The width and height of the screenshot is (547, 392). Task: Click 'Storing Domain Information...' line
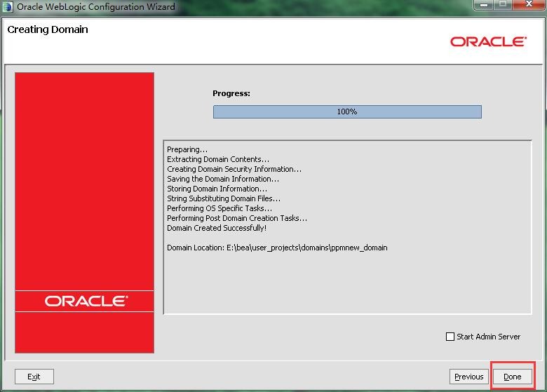click(x=217, y=189)
